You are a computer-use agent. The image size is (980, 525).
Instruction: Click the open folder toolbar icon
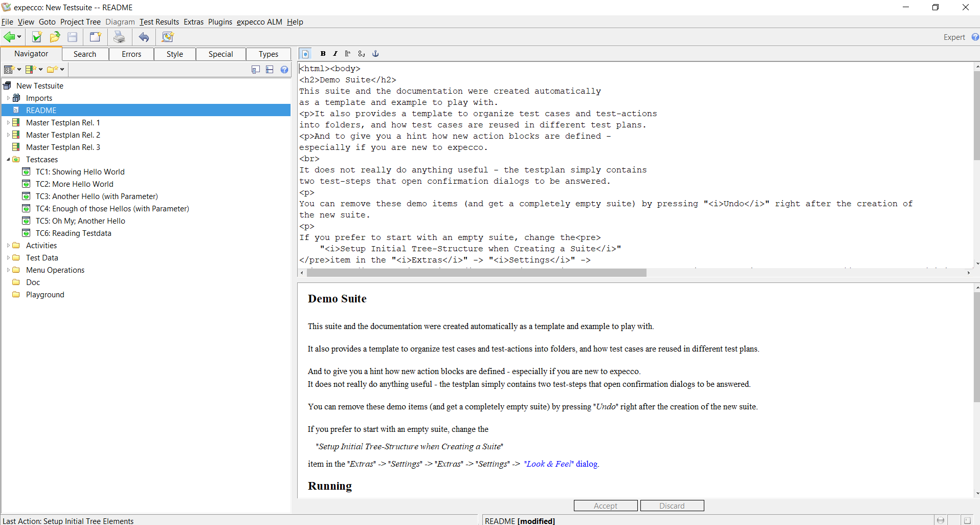(x=55, y=37)
